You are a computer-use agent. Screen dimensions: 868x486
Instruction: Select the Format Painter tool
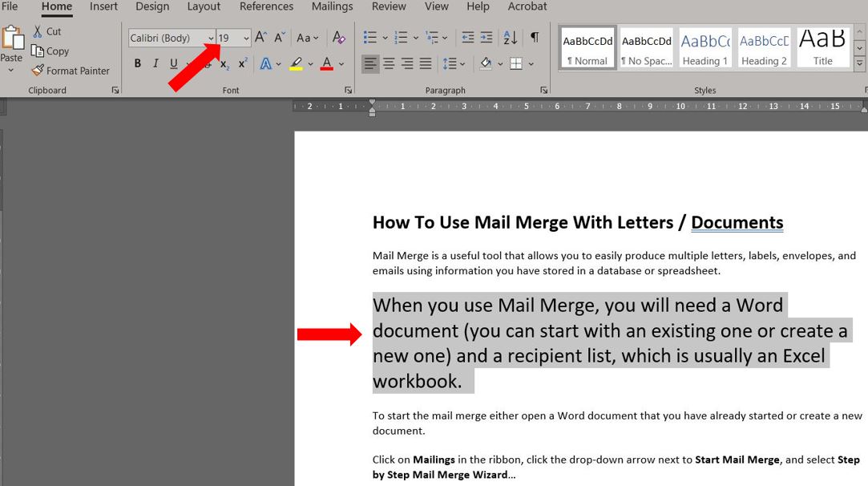click(x=71, y=71)
